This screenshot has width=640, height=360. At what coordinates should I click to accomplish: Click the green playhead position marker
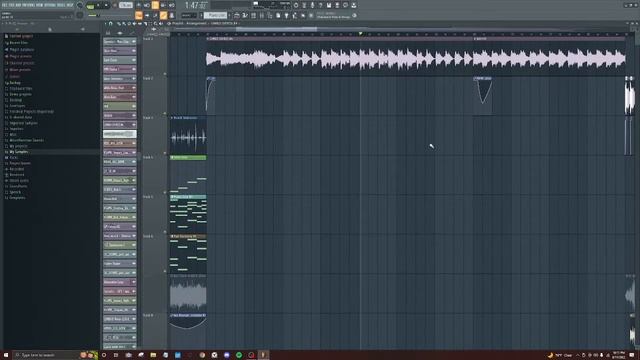(360, 34)
